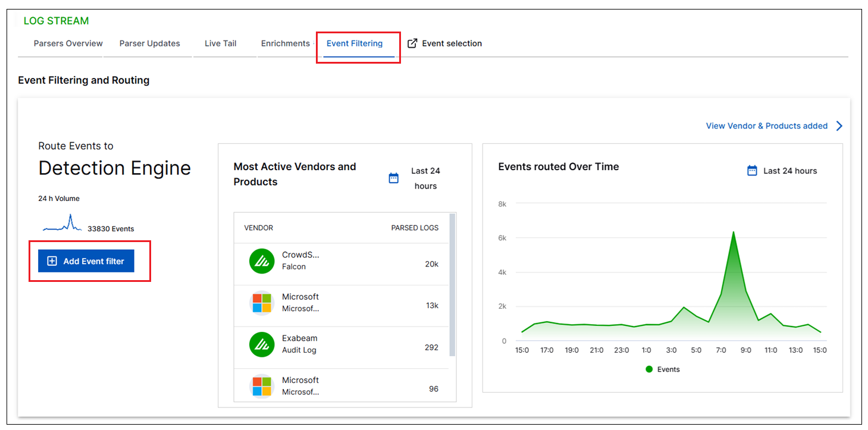Switch to the Parsers Overview tab
Image resolution: width=868 pixels, height=430 pixels.
click(68, 43)
